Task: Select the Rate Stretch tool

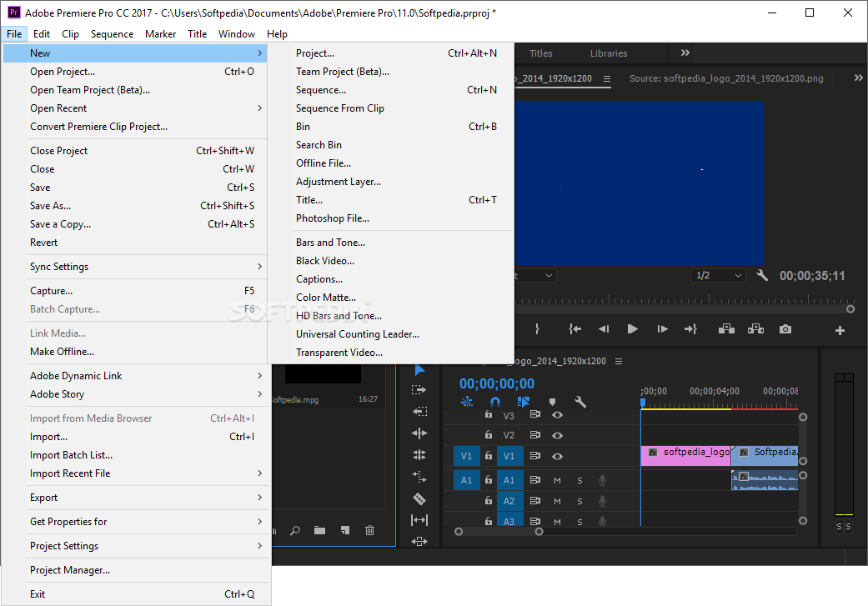Action: (419, 477)
